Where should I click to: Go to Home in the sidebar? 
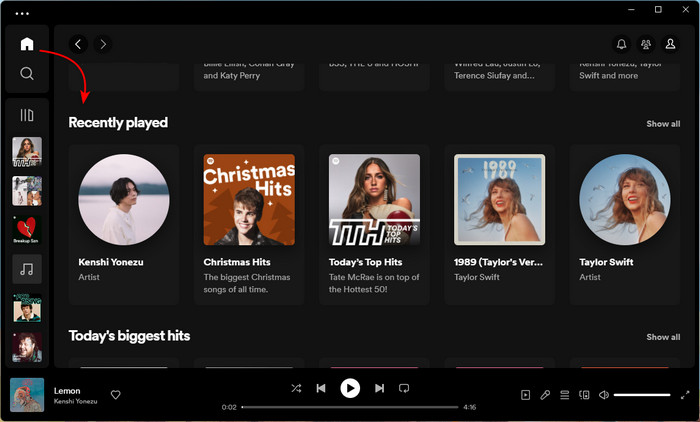tap(27, 44)
